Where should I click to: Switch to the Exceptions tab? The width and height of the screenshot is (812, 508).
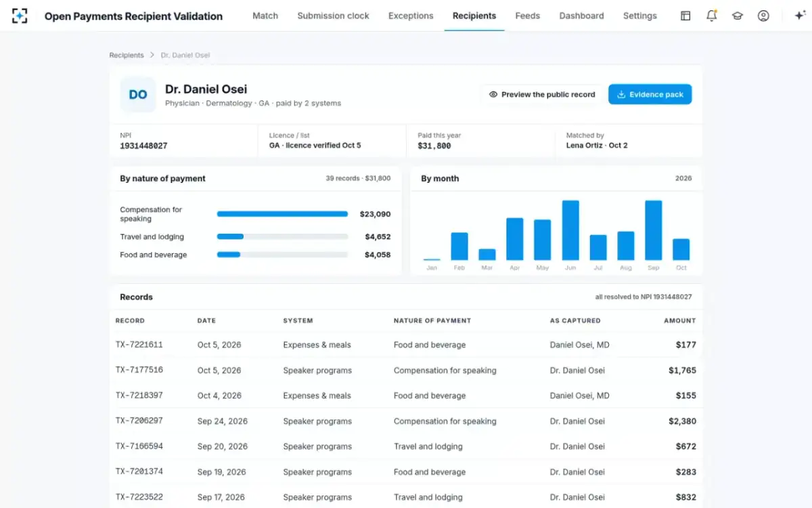click(x=411, y=16)
